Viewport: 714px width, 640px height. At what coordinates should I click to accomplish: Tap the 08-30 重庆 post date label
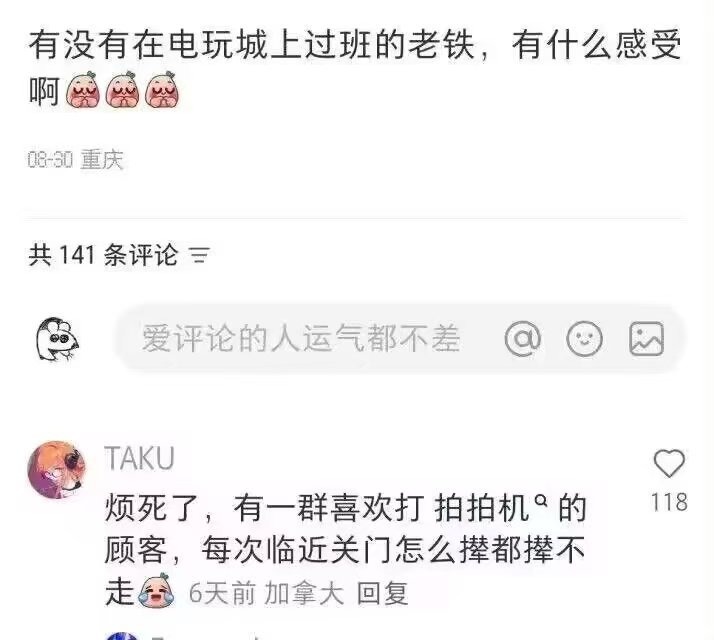pos(75,160)
